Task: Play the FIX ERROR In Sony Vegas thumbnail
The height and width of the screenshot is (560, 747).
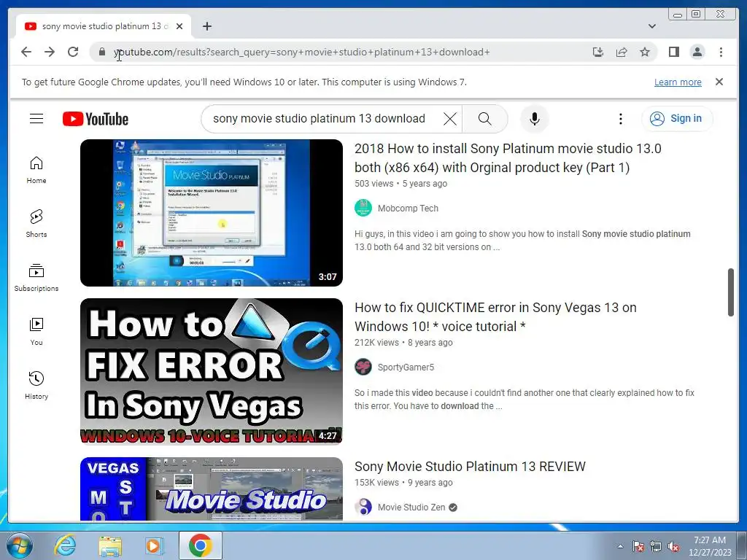Action: [212, 371]
